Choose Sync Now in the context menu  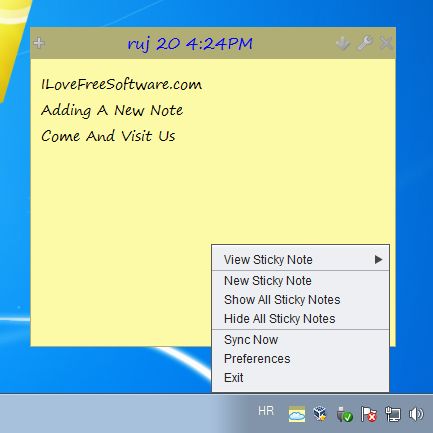[x=300, y=340]
